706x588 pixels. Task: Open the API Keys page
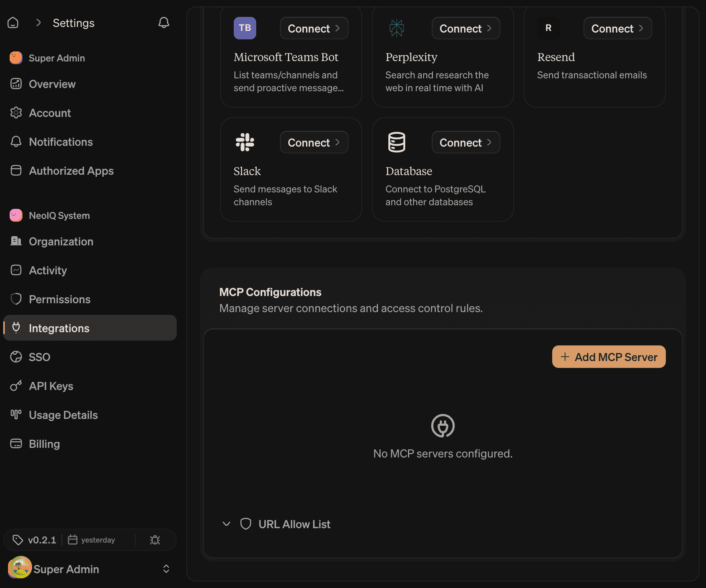90,386
